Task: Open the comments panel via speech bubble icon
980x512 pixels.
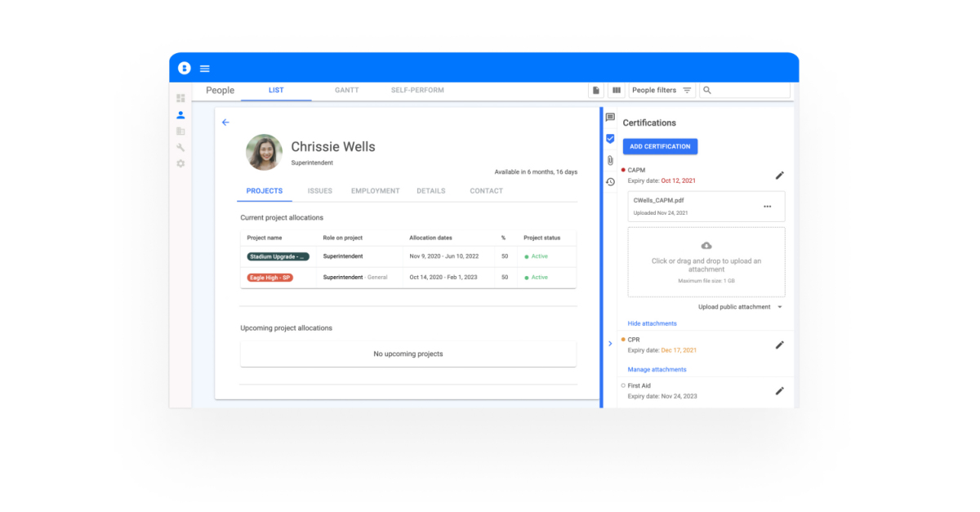Action: click(609, 117)
